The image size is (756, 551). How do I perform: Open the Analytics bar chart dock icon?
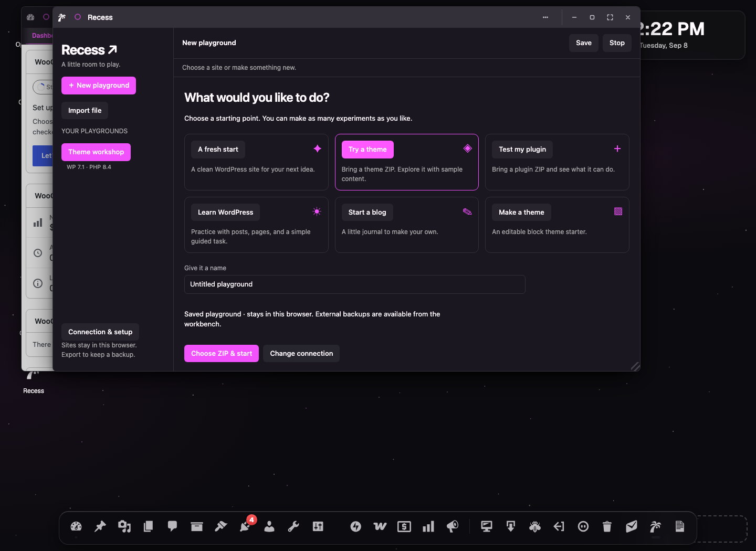428,526
